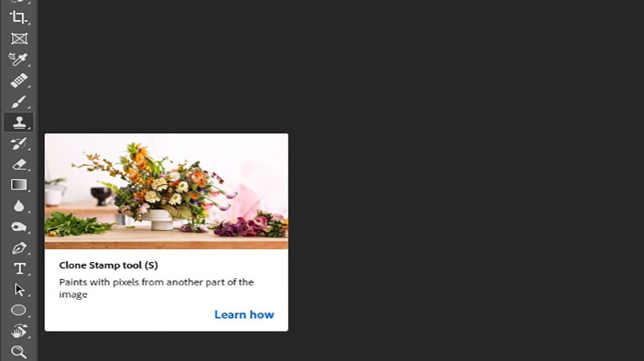
Task: Pick the Eyedropper tool
Action: click(19, 59)
